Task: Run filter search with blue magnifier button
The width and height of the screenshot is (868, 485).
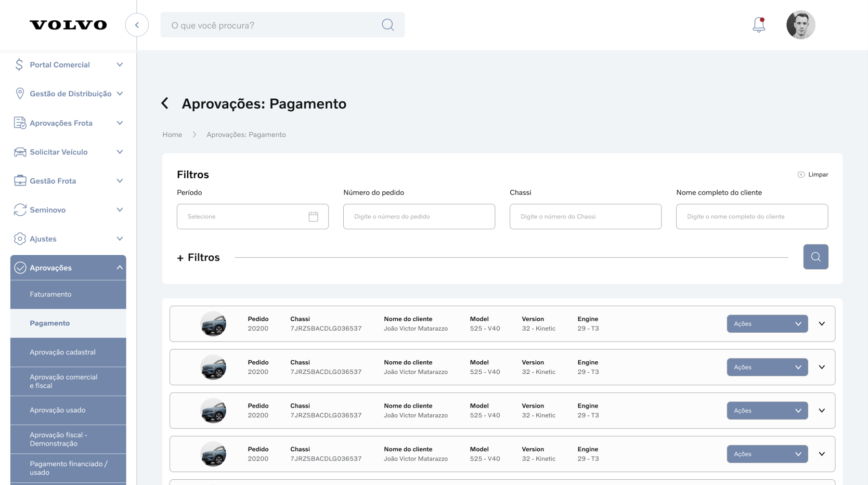Action: (x=815, y=257)
